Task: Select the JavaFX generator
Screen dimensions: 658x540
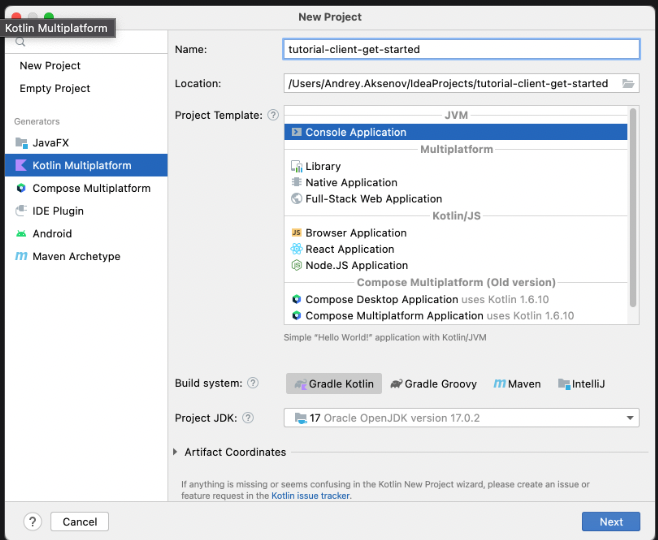Action: [x=86, y=143]
